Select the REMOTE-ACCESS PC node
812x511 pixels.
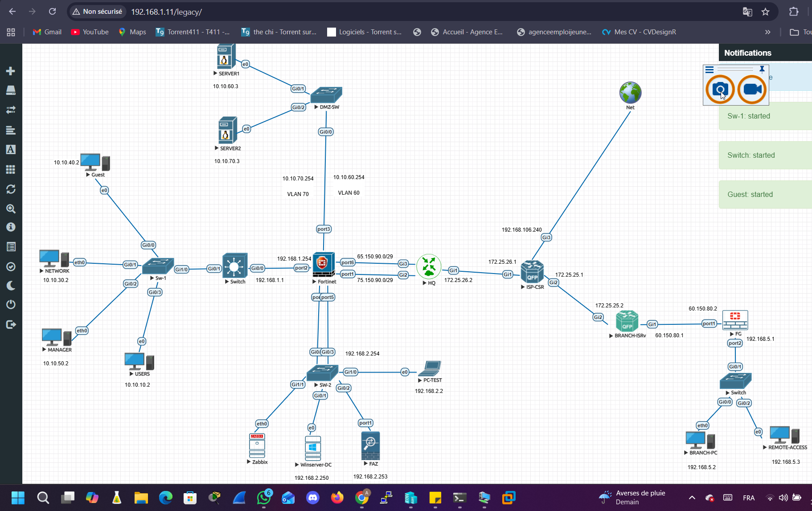[784, 435]
